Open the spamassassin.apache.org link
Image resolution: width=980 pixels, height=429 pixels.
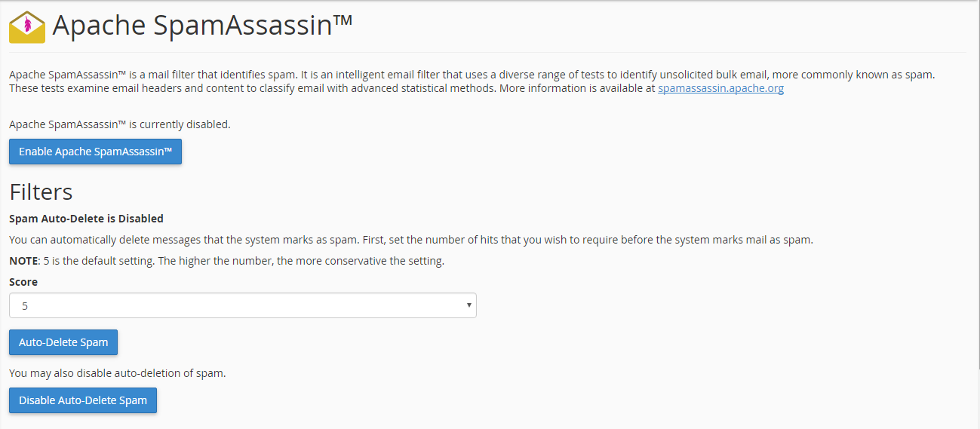tap(720, 88)
